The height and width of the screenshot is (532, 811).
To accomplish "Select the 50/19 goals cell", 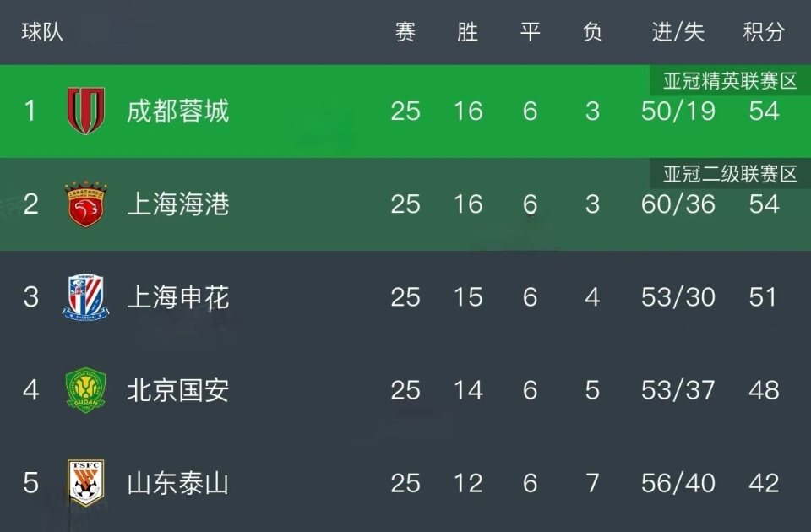I will 678,111.
